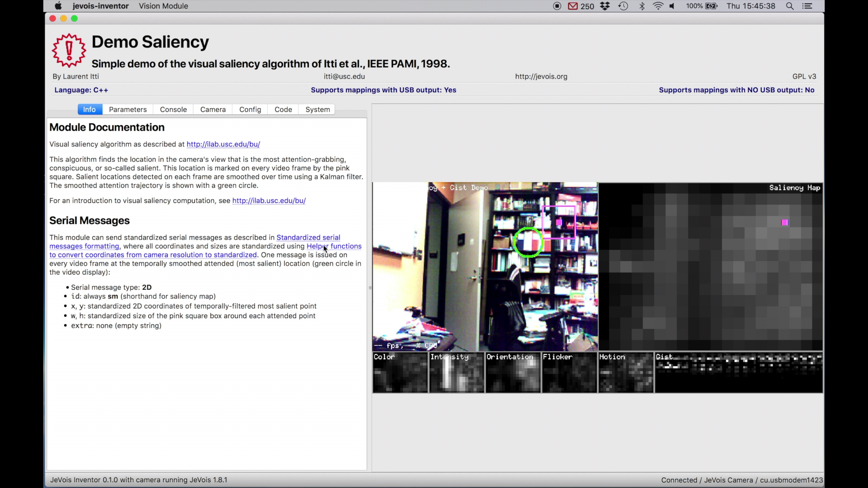
Task: Select the Info tab
Action: [90, 109]
